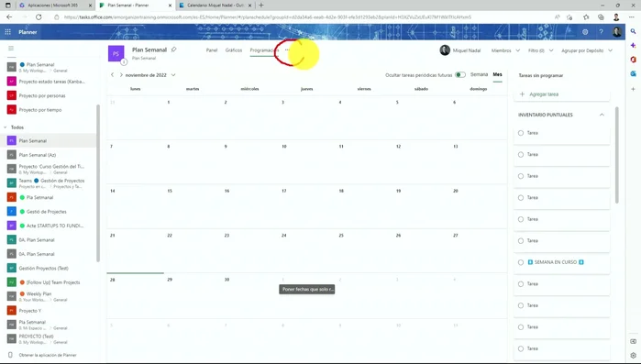Open Acte STARTUPS TO FUNDI... plan
The width and height of the screenshot is (641, 364).
(x=49, y=226)
